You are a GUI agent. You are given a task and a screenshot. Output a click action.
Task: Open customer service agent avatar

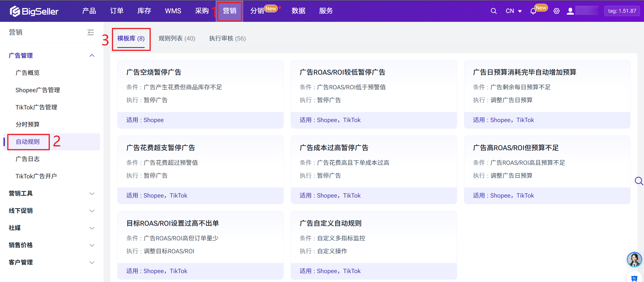point(634,259)
